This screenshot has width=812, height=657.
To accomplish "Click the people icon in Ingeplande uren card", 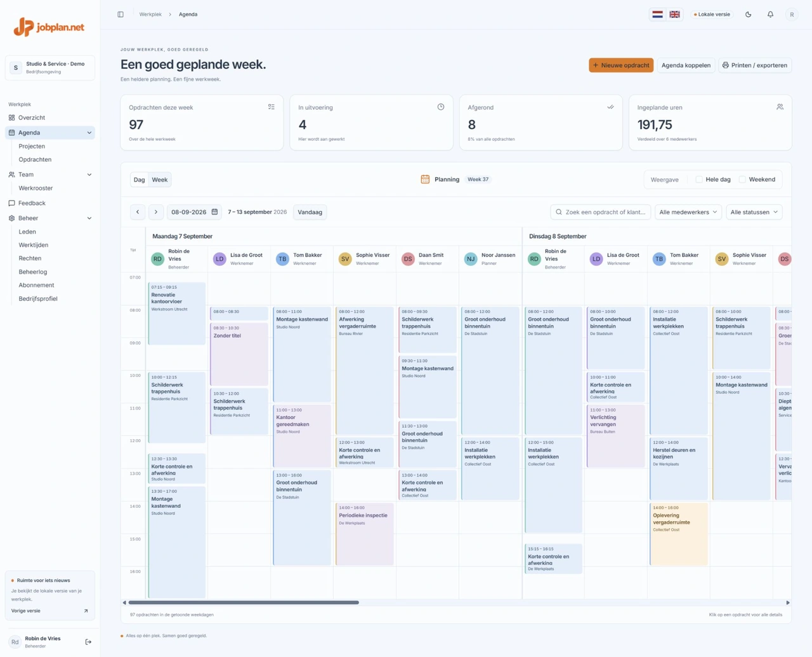I will [x=780, y=107].
